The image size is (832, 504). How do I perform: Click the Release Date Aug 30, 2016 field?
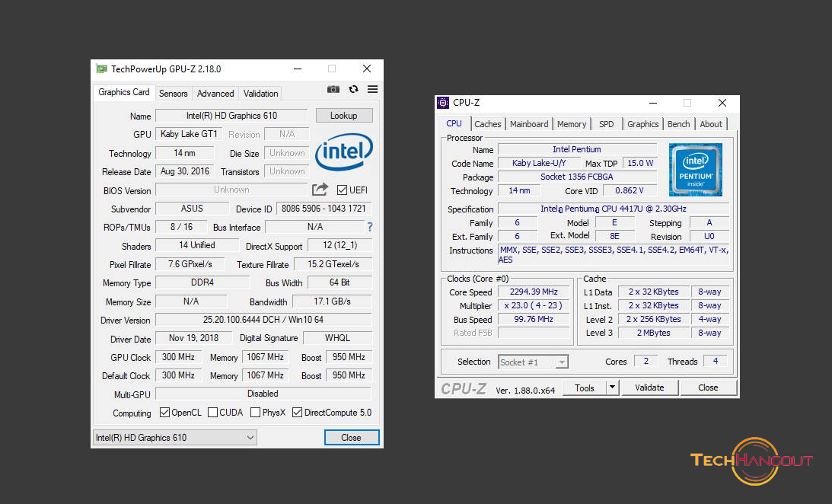[x=185, y=171]
